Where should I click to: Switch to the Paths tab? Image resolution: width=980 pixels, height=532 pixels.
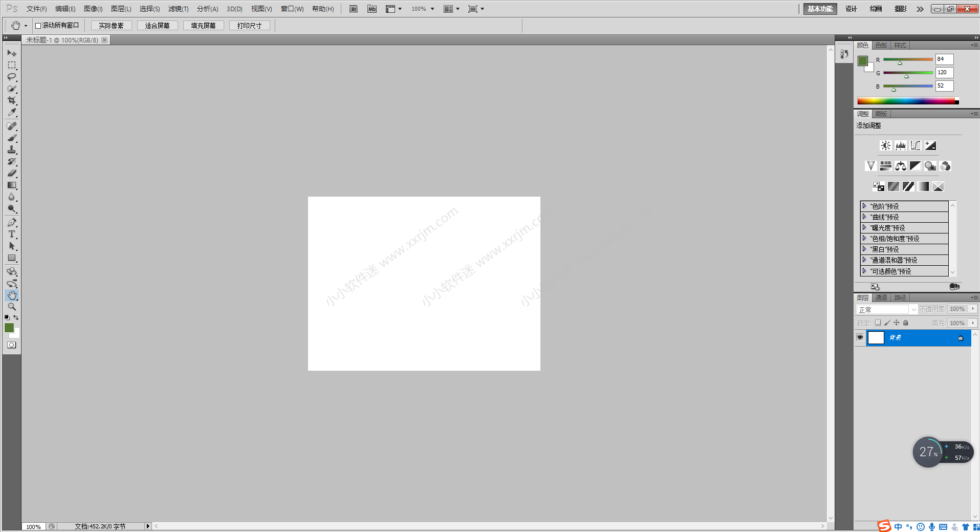point(900,297)
